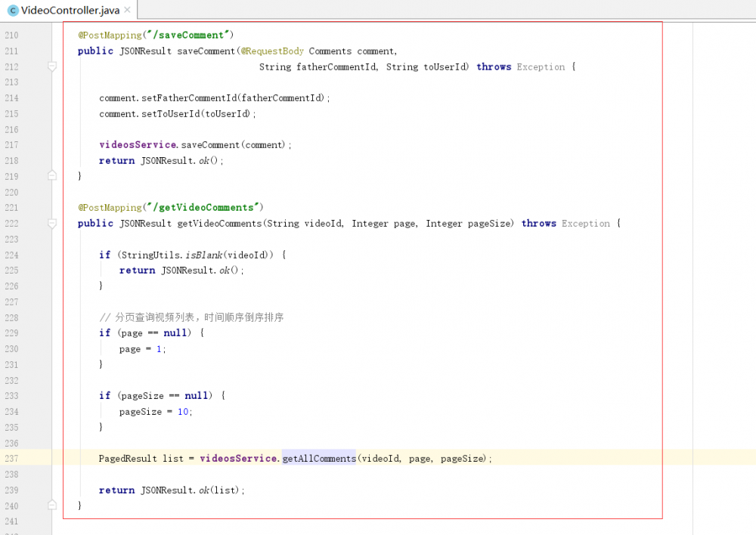756x535 pixels.
Task: Select the VideoController.java editor tab
Action: pyautogui.click(x=69, y=10)
